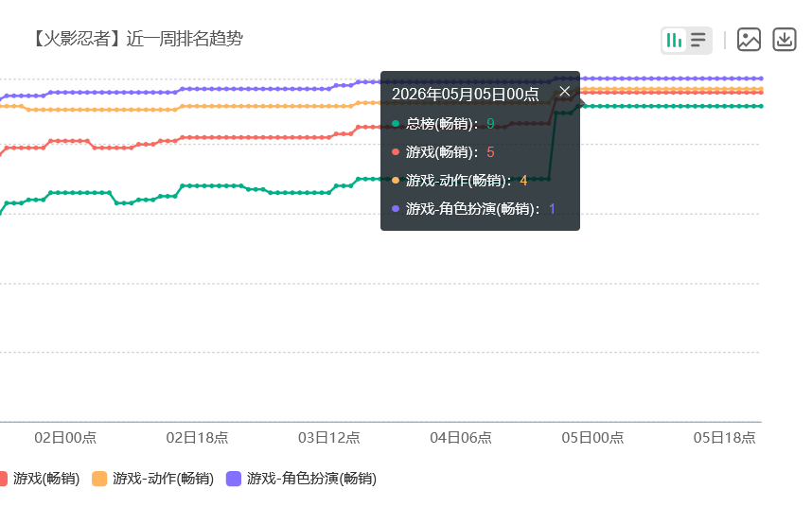
Task: Click the red 游戏(畅销) legend swatch
Action: [x=3, y=479]
